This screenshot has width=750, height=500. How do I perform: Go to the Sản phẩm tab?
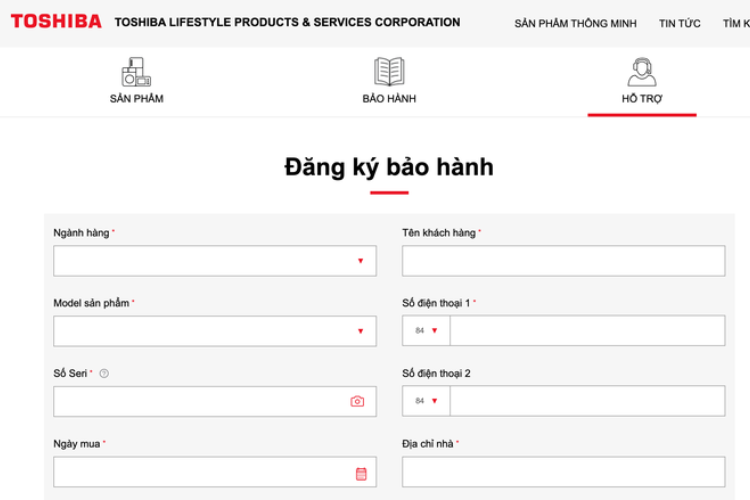(x=136, y=80)
